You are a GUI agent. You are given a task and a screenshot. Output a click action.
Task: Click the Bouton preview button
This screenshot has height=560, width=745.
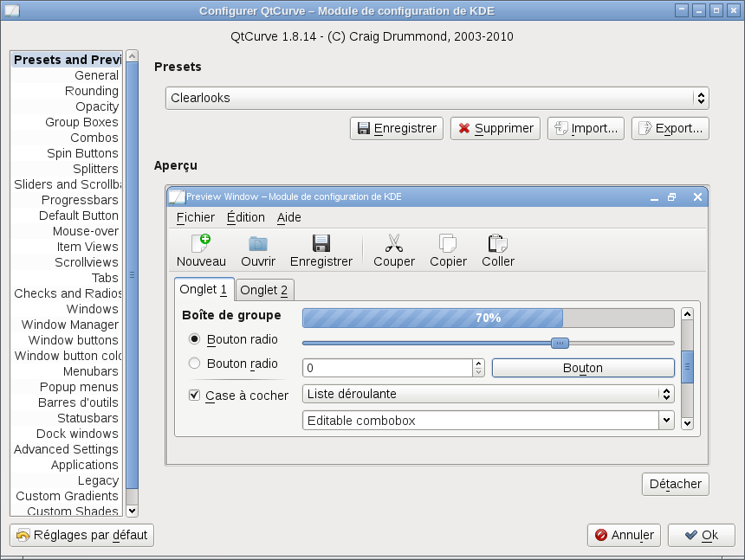click(583, 368)
